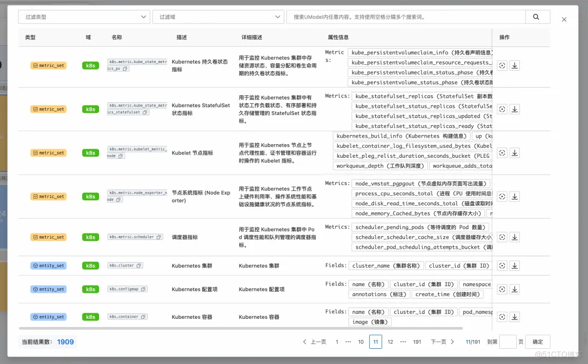Click the download icon for the Kubelet 节点指标 row
The image size is (588, 364).
click(514, 152)
